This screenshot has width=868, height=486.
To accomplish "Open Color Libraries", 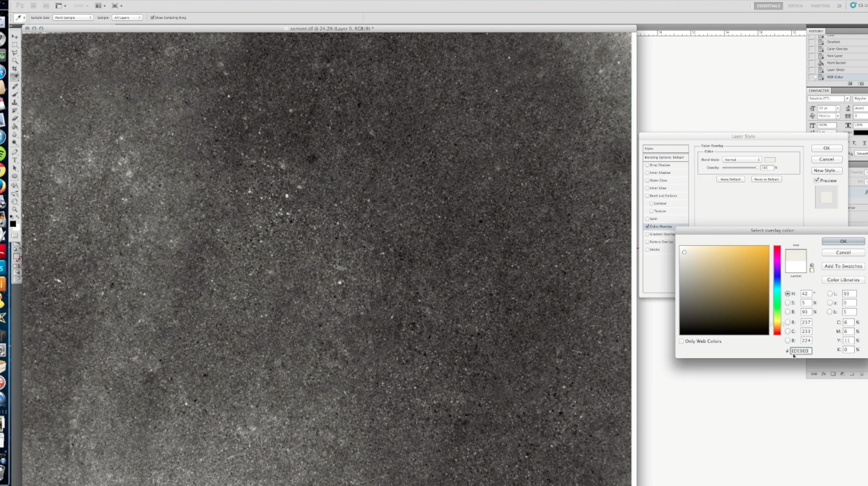I will pos(843,279).
